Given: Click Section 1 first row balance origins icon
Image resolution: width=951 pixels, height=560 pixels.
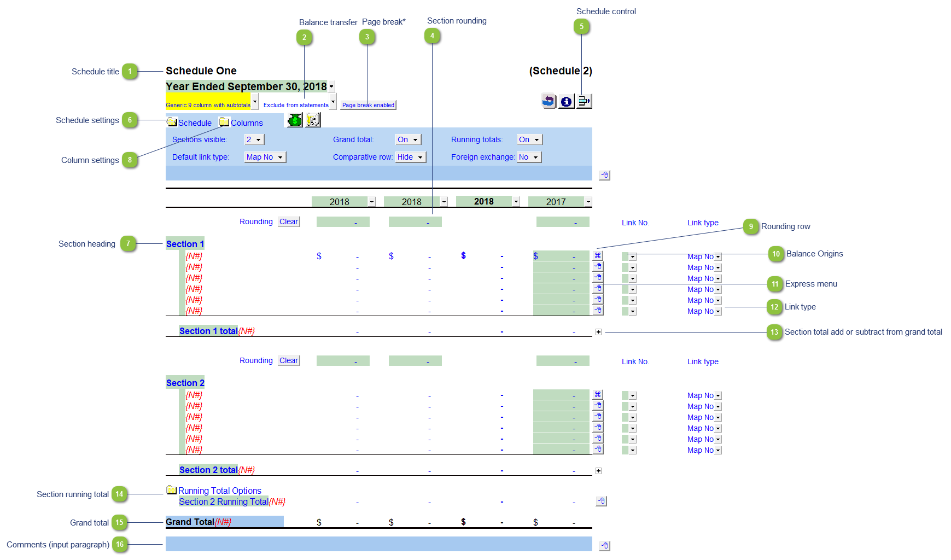Looking at the screenshot, I should (598, 255).
